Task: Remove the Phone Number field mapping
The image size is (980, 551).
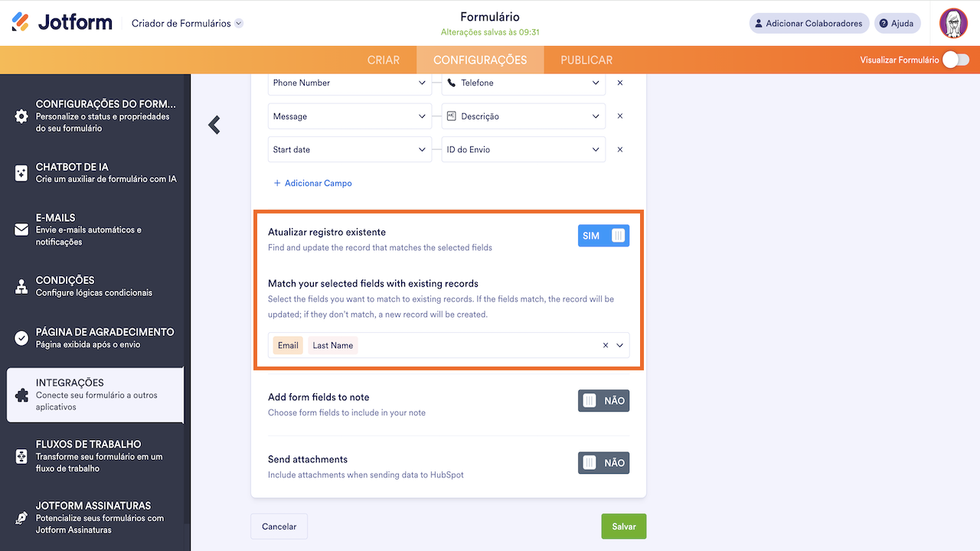Action: (x=620, y=83)
